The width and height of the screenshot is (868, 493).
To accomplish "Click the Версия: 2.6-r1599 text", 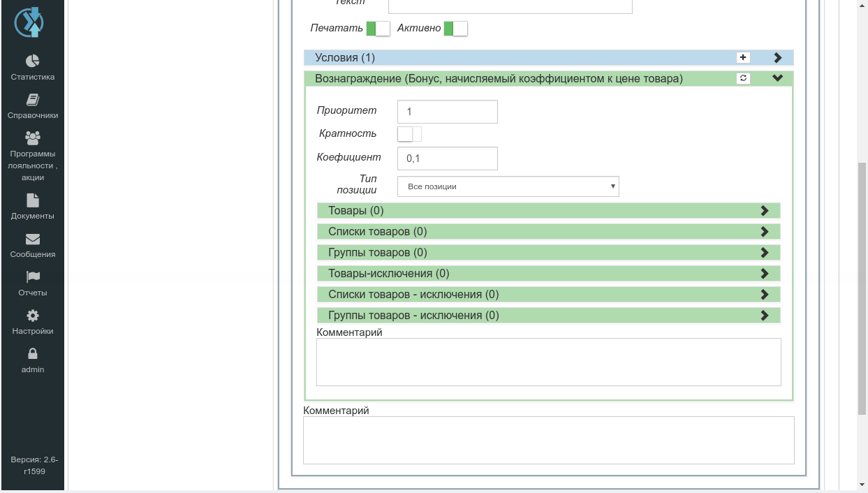I will click(33, 465).
